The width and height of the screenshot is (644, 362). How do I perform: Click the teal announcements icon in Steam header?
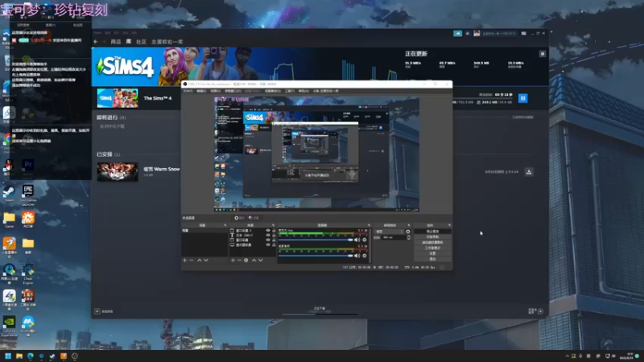click(457, 33)
